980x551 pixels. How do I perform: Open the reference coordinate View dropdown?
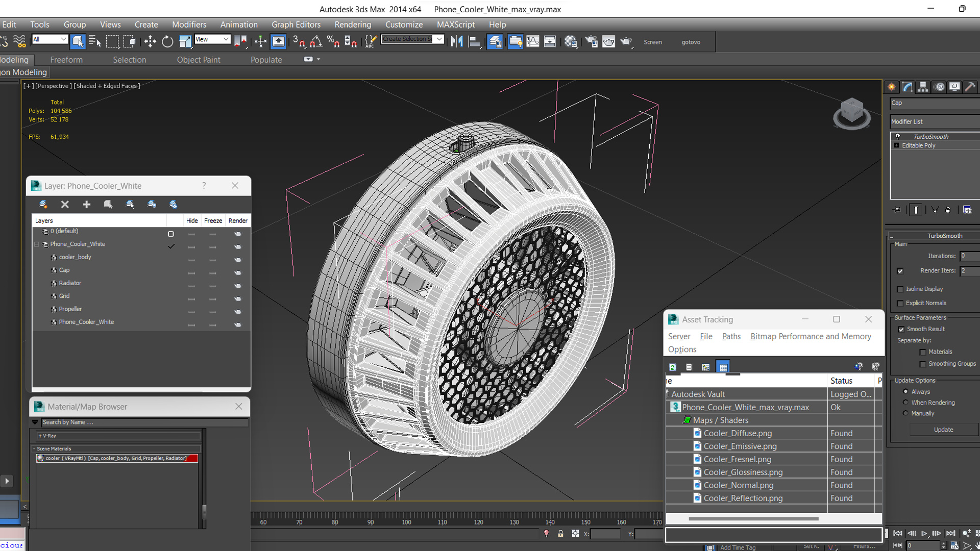[212, 39]
